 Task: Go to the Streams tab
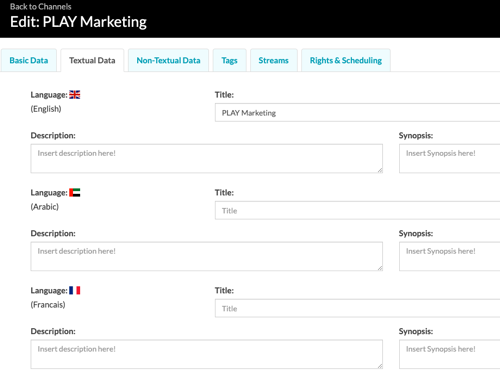[x=274, y=60]
